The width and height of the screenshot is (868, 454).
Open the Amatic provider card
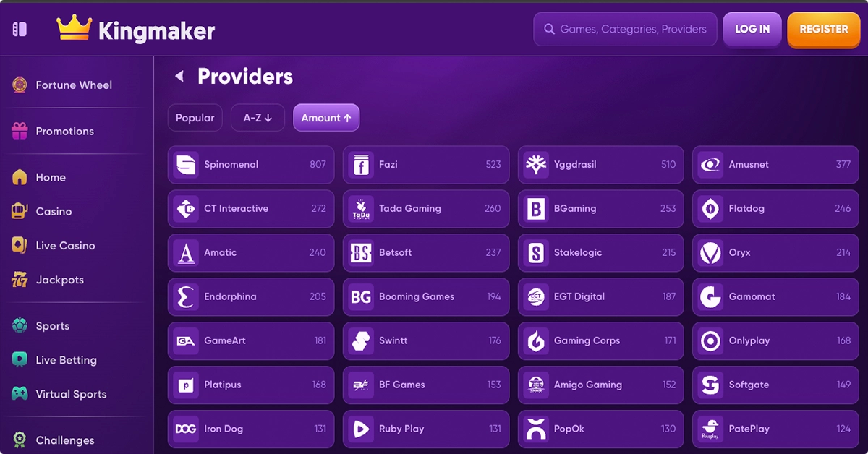point(251,252)
